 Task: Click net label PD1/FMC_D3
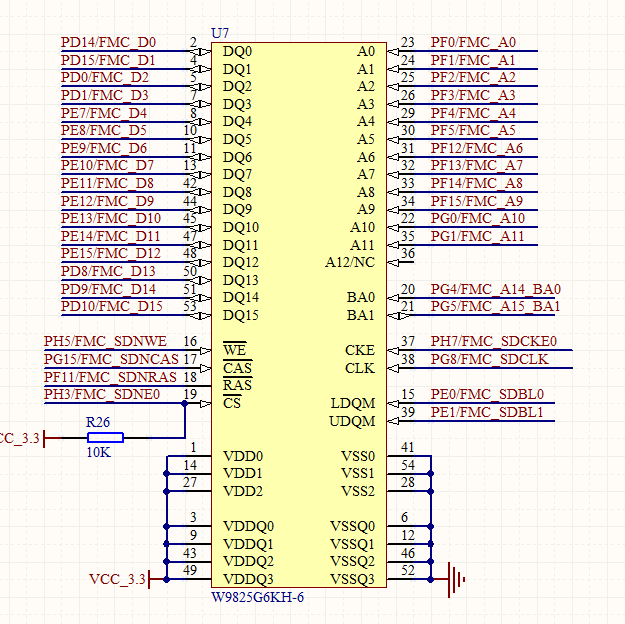click(x=105, y=95)
